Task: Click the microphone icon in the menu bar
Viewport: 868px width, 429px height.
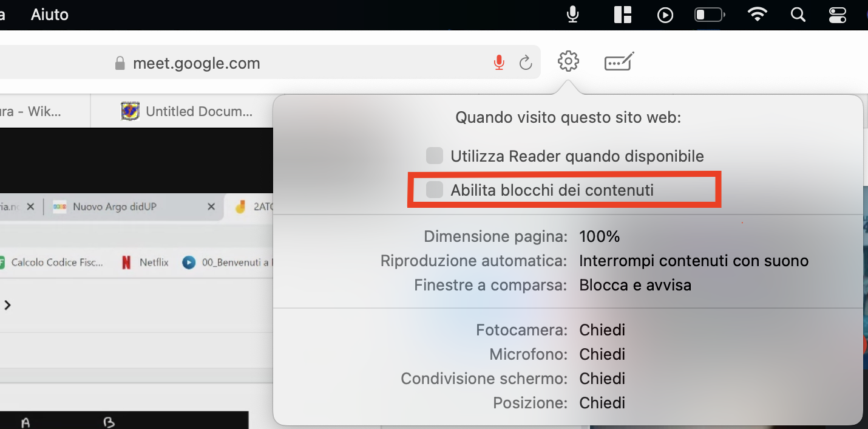Action: coord(572,14)
